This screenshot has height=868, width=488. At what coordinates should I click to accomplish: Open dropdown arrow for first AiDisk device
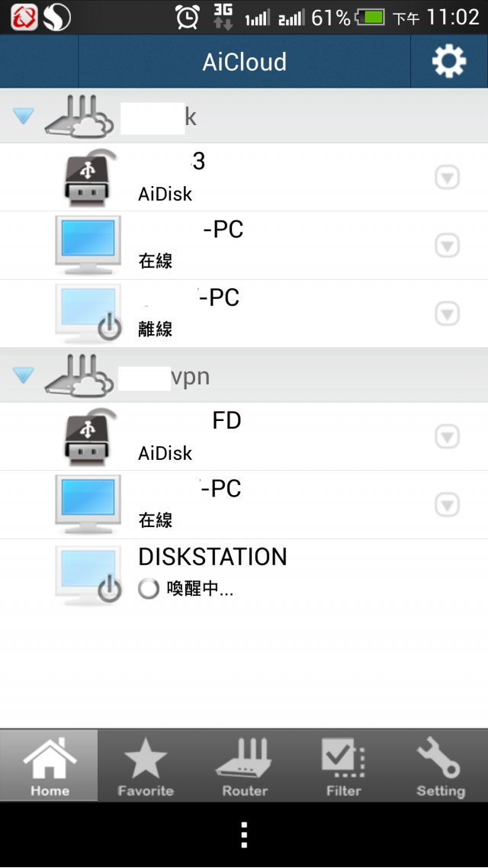pos(447,178)
